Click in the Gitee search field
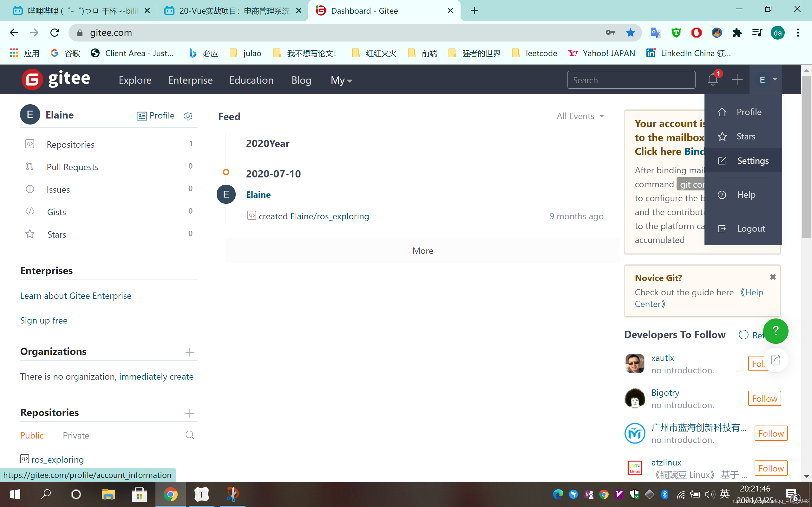This screenshot has width=812, height=507. point(631,80)
